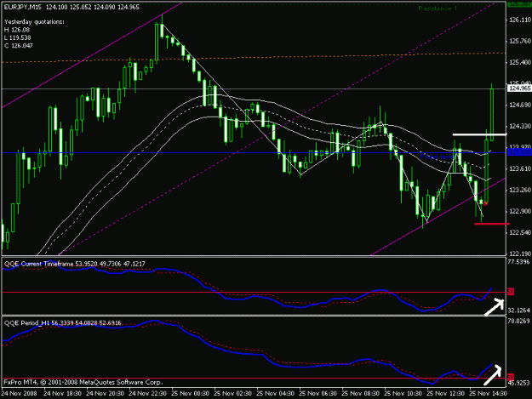Select the short red horizontal line near 122.69
Image resolution: width=532 pixels, height=399 pixels.
pos(492,224)
